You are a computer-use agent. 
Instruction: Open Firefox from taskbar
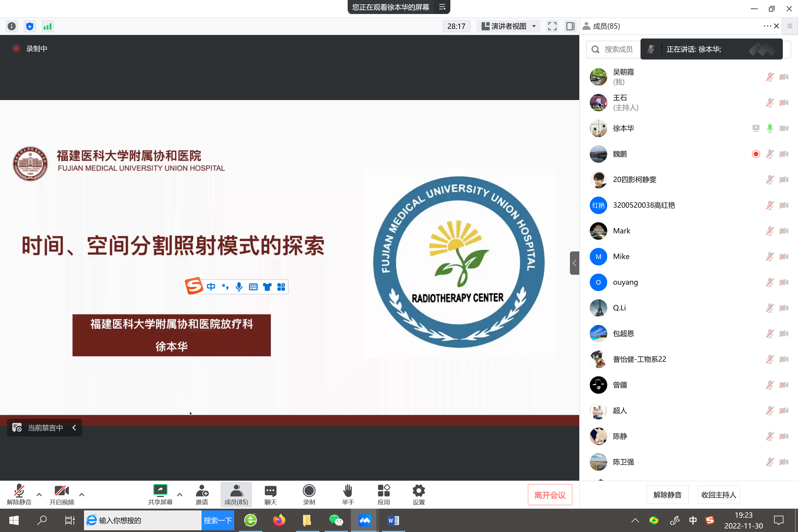coord(279,520)
